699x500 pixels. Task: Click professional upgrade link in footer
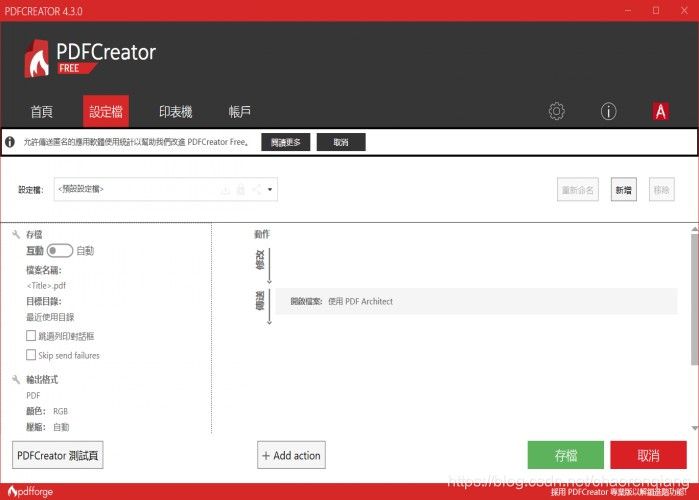[x=619, y=492]
